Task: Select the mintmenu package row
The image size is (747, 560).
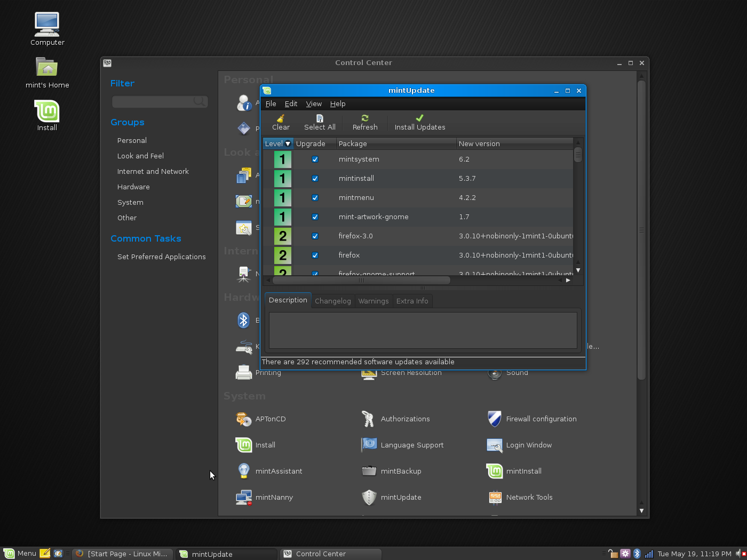Action: coord(418,198)
